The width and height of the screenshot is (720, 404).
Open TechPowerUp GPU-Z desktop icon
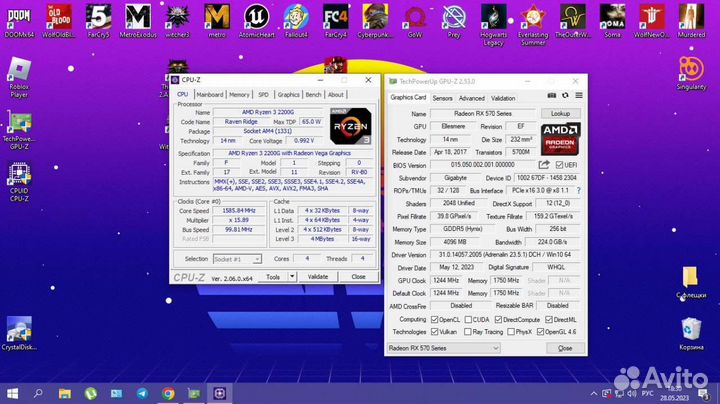pos(19,130)
